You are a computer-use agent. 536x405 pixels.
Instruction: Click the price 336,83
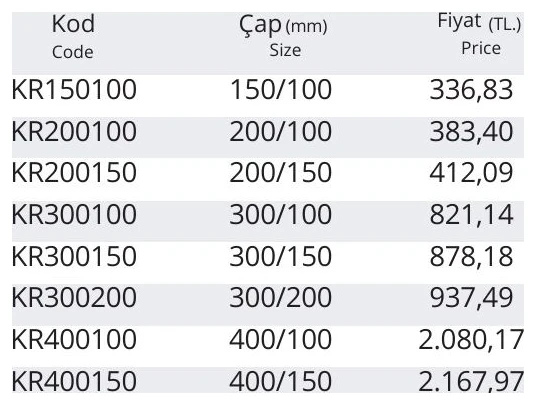pos(471,91)
